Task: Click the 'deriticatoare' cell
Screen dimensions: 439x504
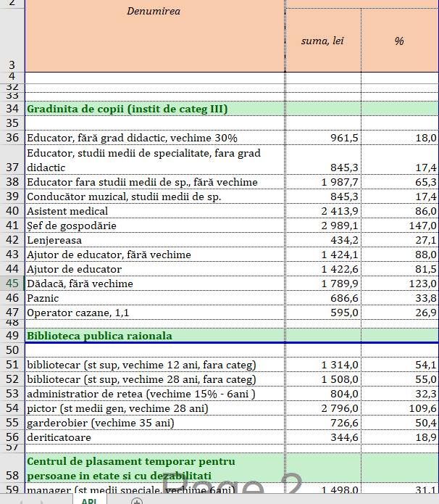Action: (154, 437)
